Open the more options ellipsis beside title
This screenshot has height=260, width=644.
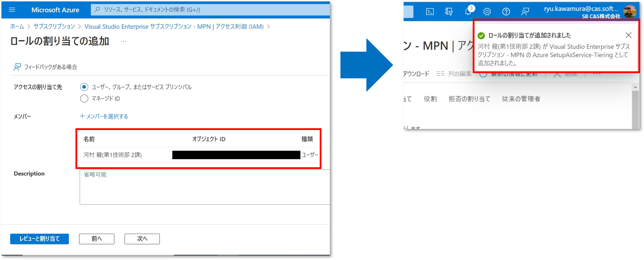[123, 41]
